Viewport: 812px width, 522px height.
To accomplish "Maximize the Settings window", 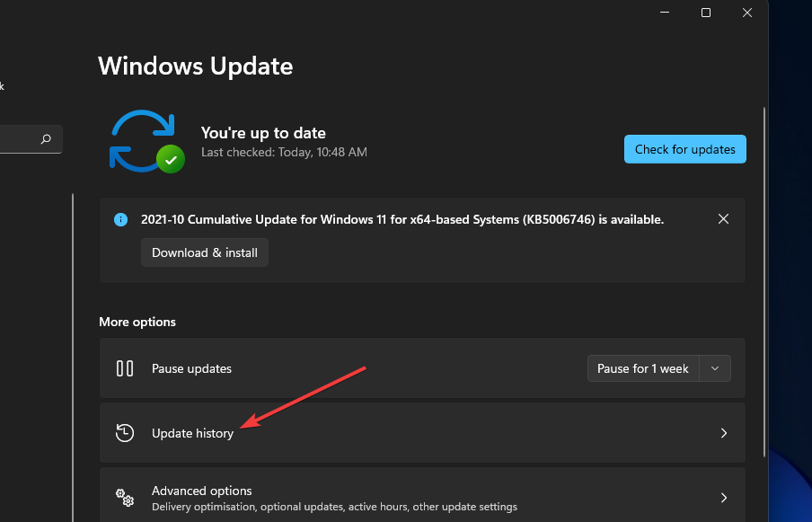I will pyautogui.click(x=706, y=13).
